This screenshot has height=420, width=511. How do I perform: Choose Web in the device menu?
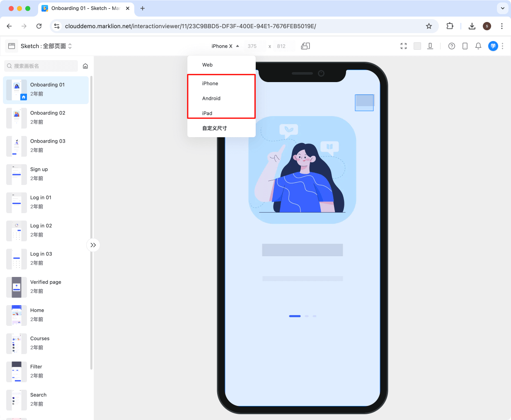pyautogui.click(x=207, y=65)
